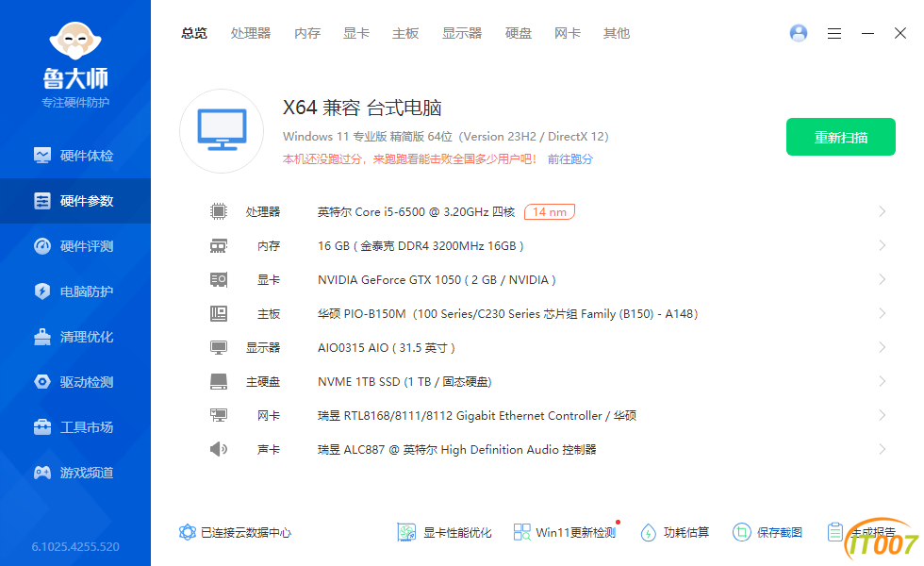Open Win11更新检测 tool

(565, 532)
